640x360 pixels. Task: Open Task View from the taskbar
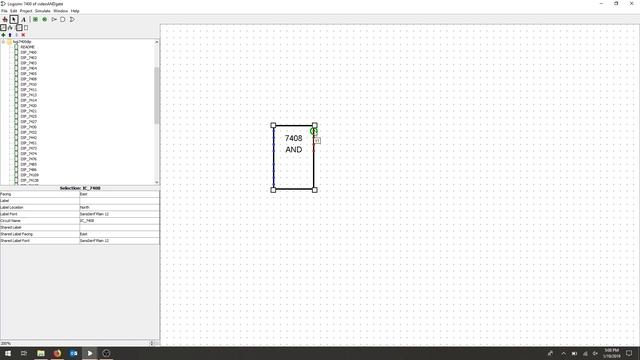click(24, 353)
